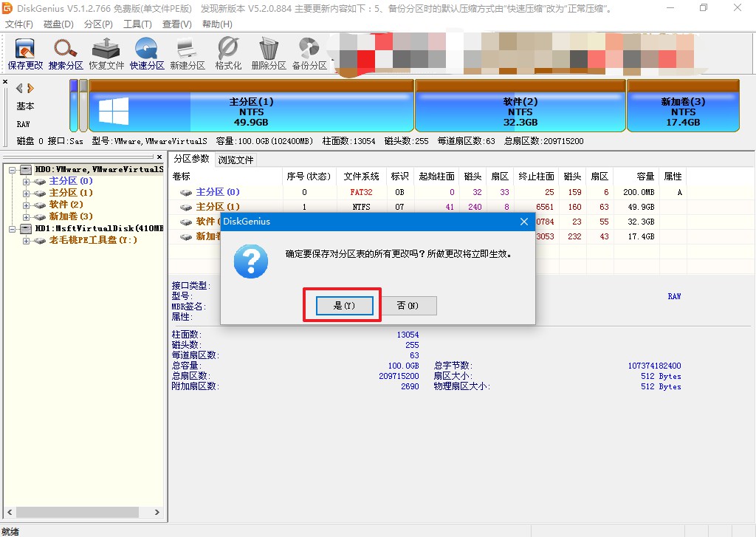Click the Save Changes (保存更改) toolbar icon
This screenshot has width=756, height=537.
(25, 54)
